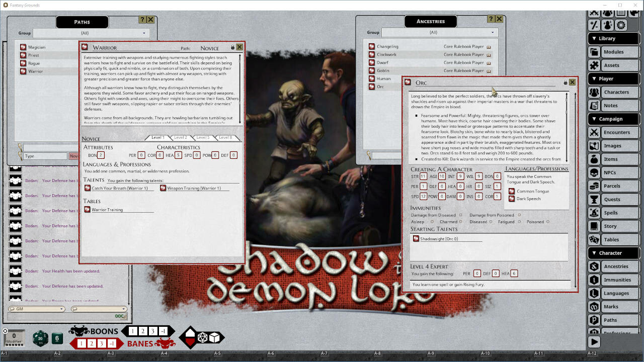Open the NPCs campaign panel

click(617, 172)
